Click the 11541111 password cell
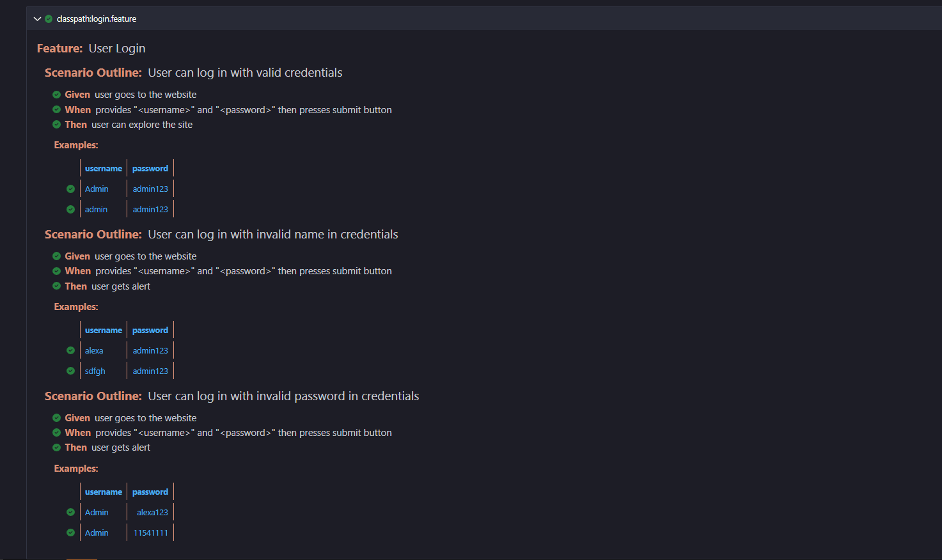 click(x=151, y=533)
